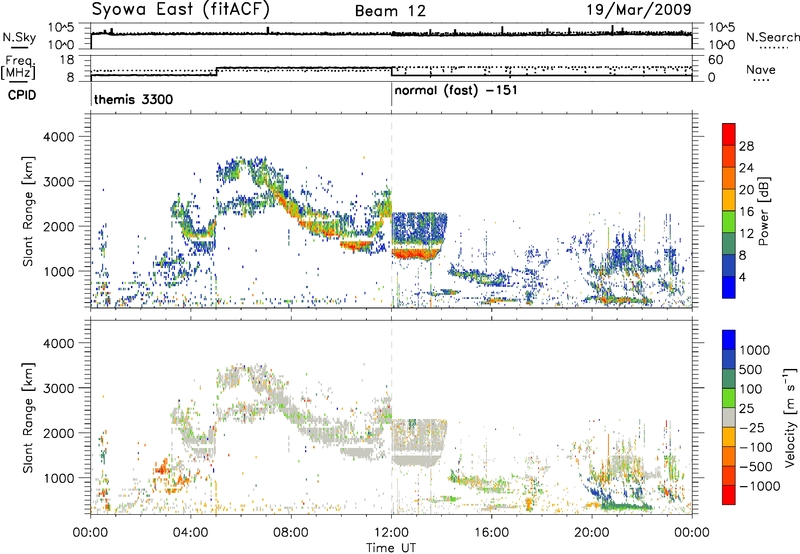Click the 'Velocity [m s-1]' color bar label
Screen dimensions: 800x554
coord(790,417)
